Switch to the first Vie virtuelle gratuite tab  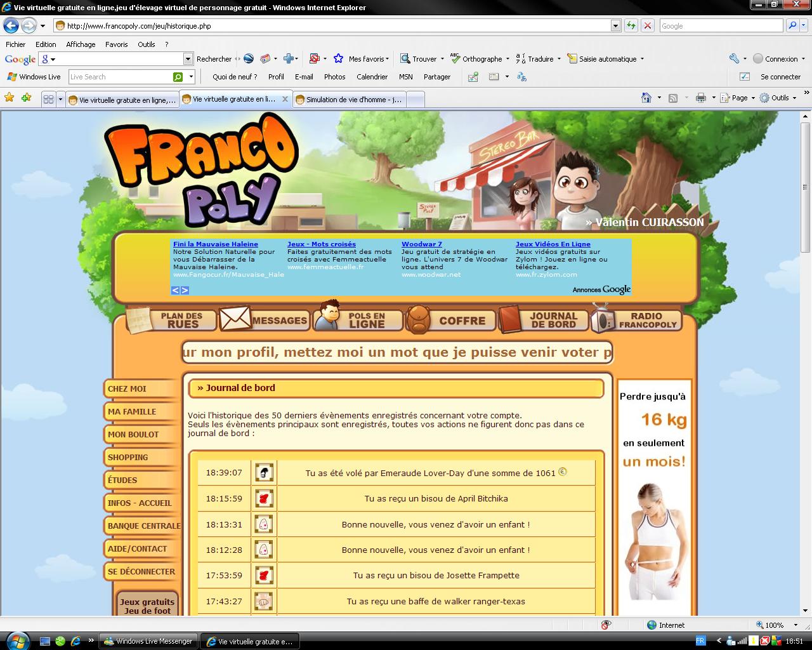coord(122,100)
